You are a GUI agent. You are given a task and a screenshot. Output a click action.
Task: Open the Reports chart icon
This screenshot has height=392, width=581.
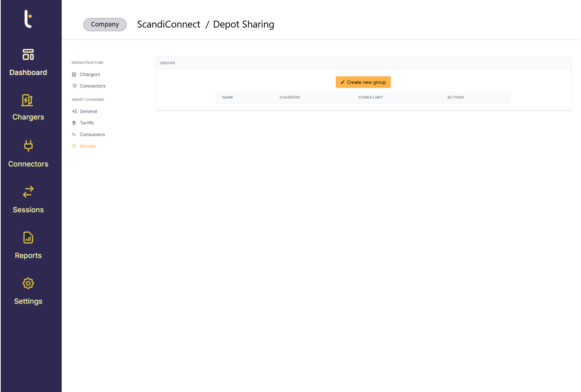tap(28, 238)
